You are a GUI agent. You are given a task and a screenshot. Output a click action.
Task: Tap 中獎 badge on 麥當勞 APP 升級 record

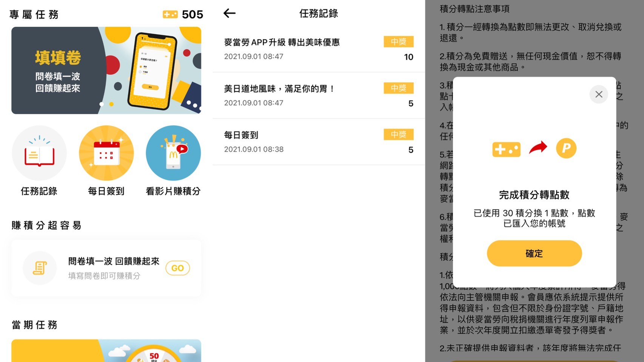(x=399, y=41)
